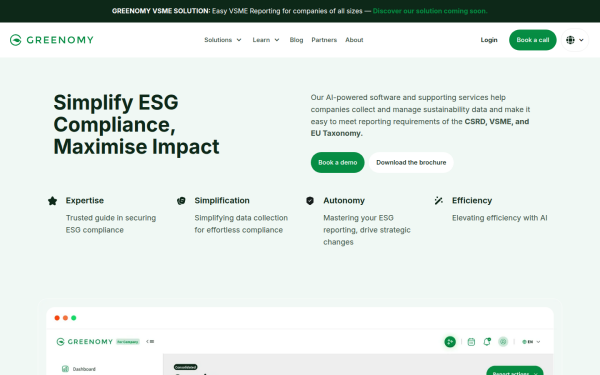Select the Autonomy heading
The height and width of the screenshot is (375, 600).
pyautogui.click(x=344, y=201)
